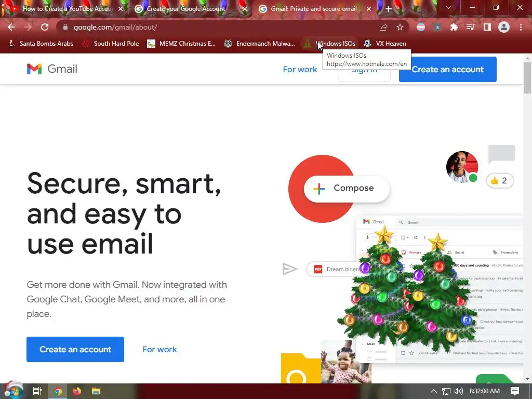Open the 'Santa Bombs Arabs' bookmark
Screen dimensions: 532x399
click(x=41, y=44)
